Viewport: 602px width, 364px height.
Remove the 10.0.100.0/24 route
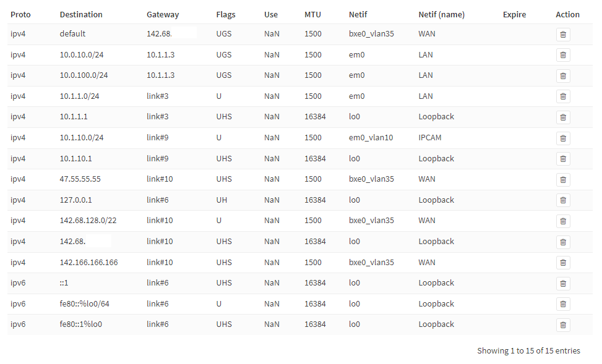point(562,75)
